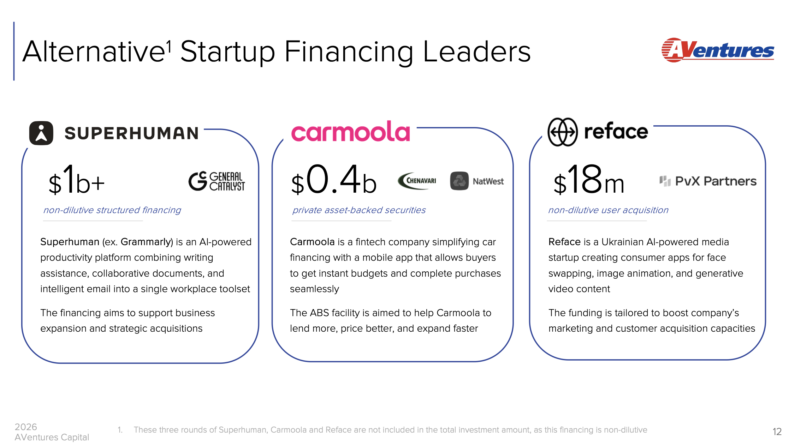Click the Reface globe icon
This screenshot has height=446, width=789.
(562, 131)
